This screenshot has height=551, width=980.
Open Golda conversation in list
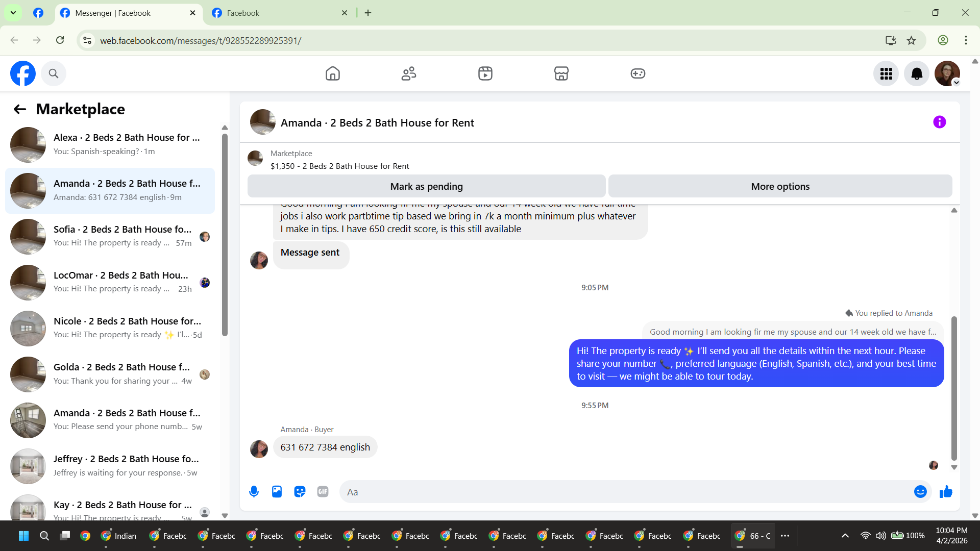point(110,374)
